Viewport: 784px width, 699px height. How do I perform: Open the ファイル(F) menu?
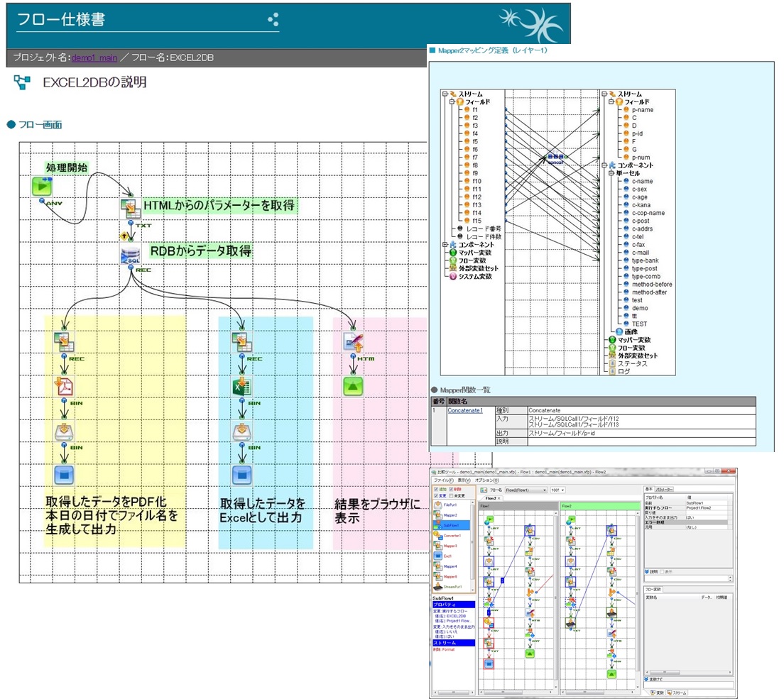[x=443, y=480]
